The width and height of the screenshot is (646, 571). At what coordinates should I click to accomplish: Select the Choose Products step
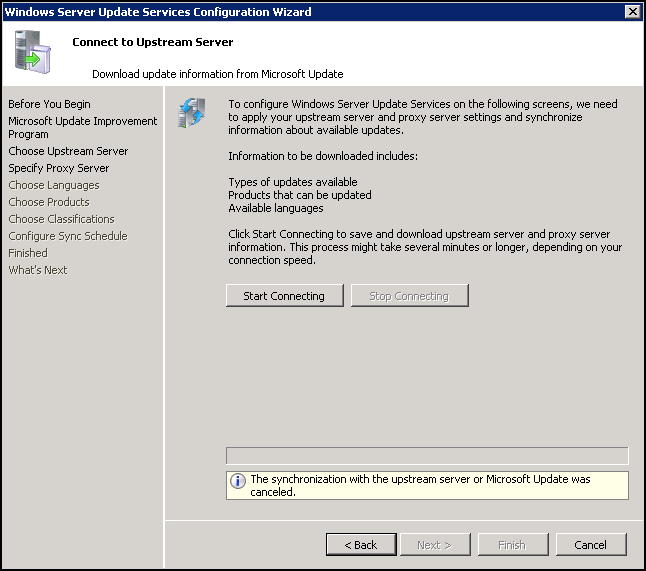pos(49,202)
